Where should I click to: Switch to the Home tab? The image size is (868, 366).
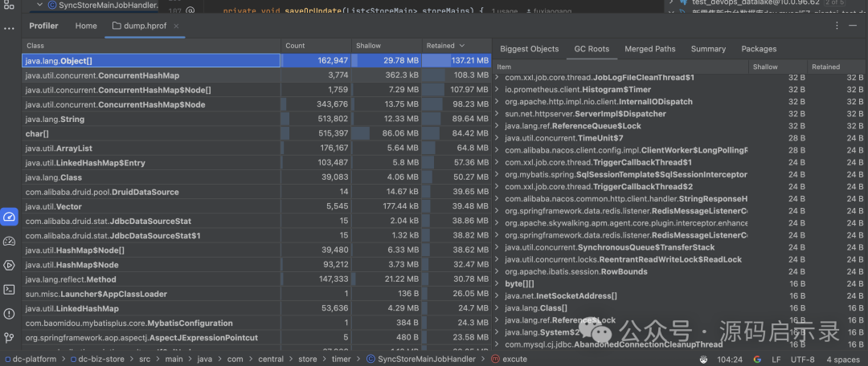click(x=86, y=26)
